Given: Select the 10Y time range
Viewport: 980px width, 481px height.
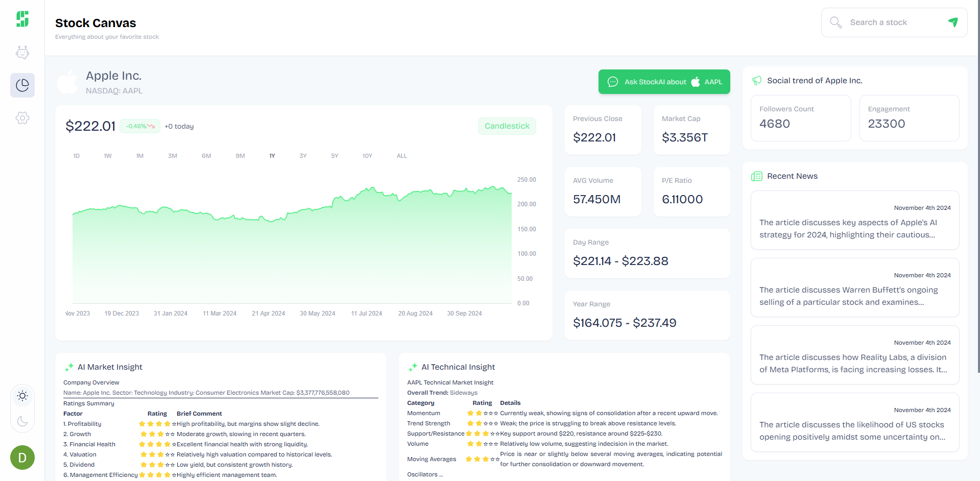Looking at the screenshot, I should tap(367, 156).
